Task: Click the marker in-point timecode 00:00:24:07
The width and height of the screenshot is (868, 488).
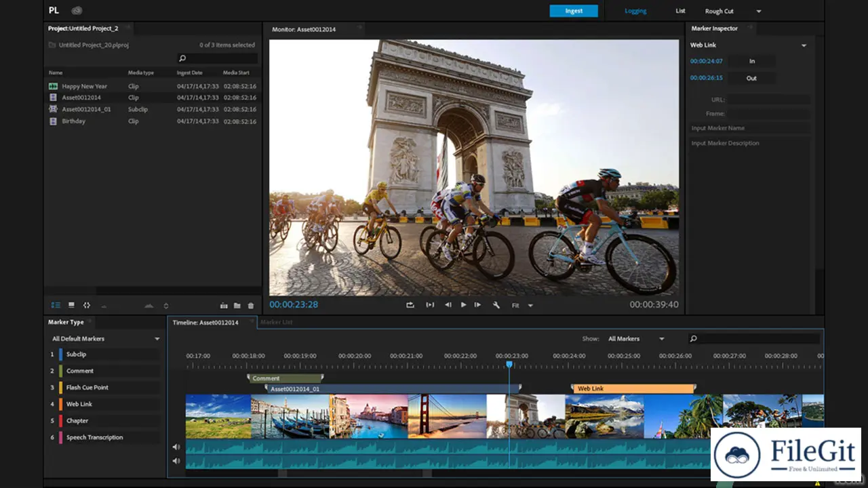Action: [707, 61]
